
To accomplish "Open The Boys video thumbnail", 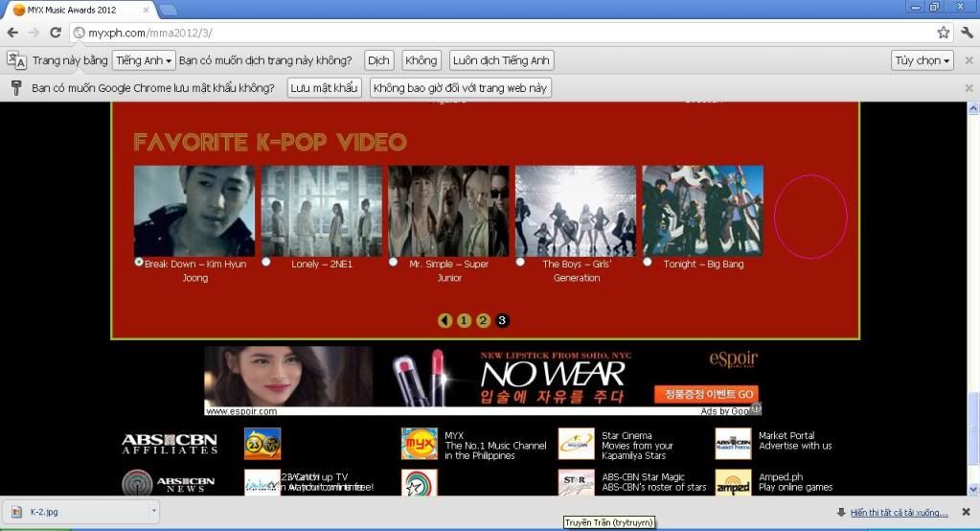I will pos(576,211).
